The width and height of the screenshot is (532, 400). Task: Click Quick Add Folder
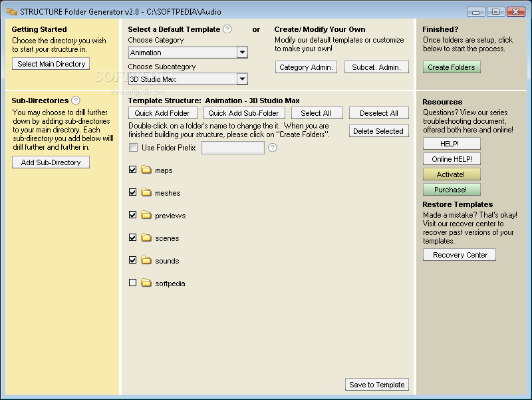[x=163, y=113]
